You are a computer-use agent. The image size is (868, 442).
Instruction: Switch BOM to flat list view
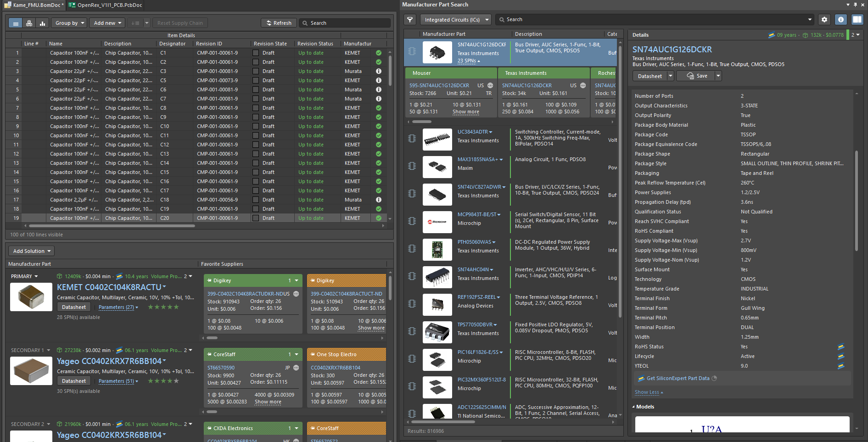[x=16, y=23]
